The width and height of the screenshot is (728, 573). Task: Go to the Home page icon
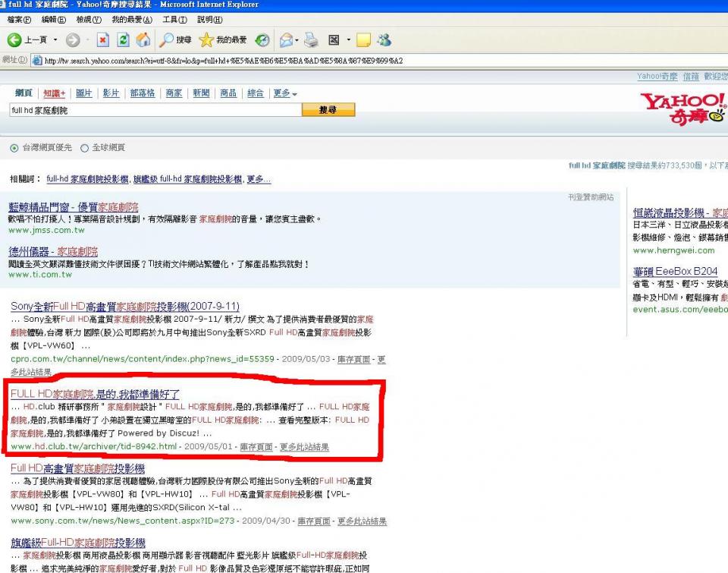143,40
